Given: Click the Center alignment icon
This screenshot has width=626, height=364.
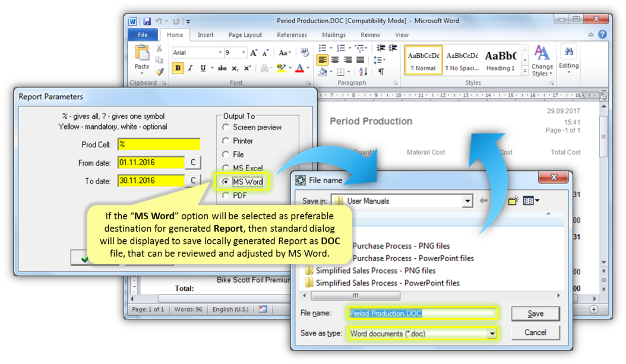Looking at the screenshot, I should 336,60.
